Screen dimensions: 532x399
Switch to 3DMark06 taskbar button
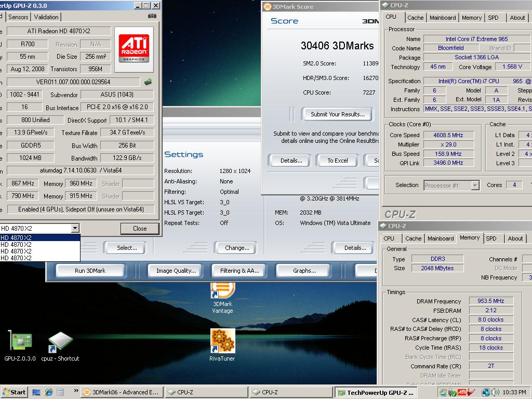coord(122,392)
